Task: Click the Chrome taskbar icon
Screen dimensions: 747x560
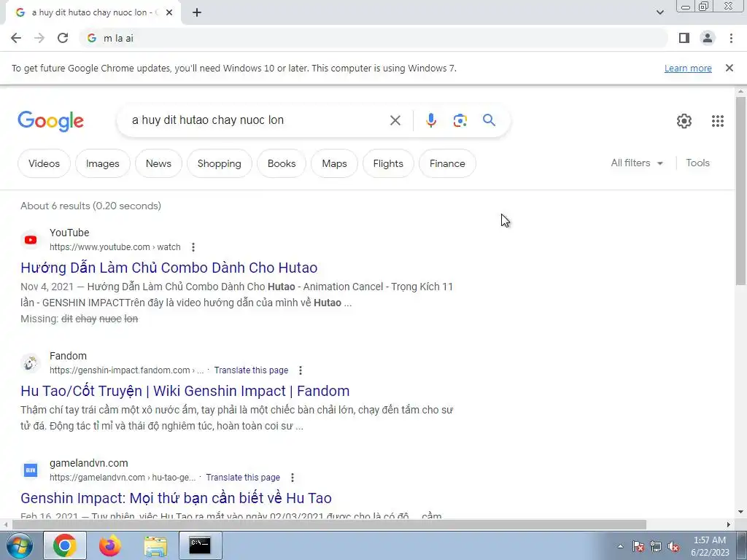Action: pos(65,545)
